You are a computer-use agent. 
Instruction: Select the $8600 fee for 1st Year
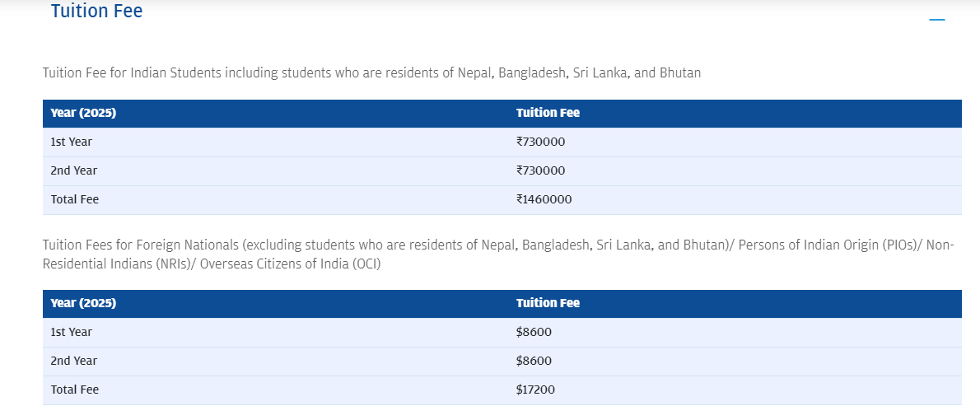click(534, 332)
